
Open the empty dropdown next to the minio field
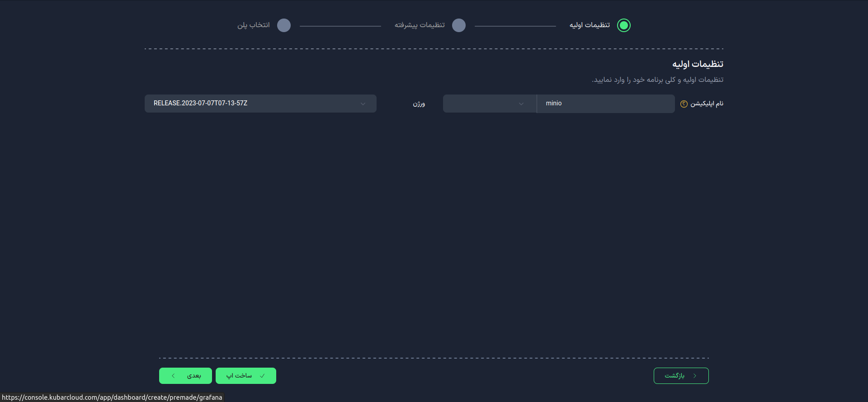[490, 104]
